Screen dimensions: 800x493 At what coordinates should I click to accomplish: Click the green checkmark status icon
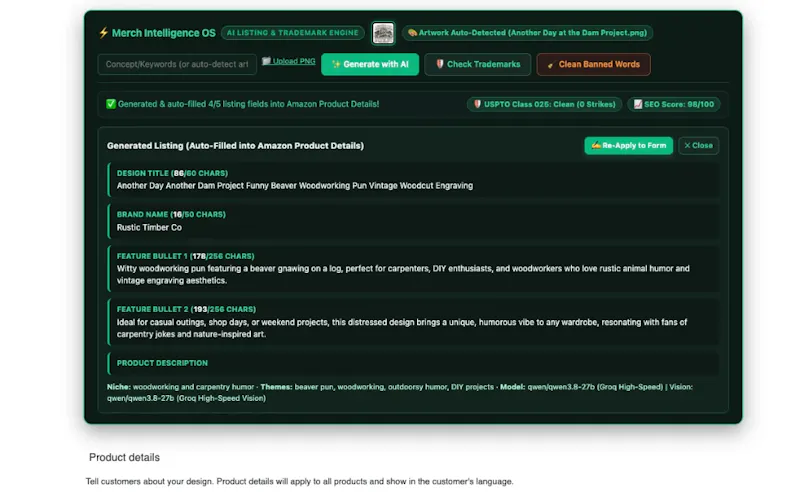click(x=111, y=104)
